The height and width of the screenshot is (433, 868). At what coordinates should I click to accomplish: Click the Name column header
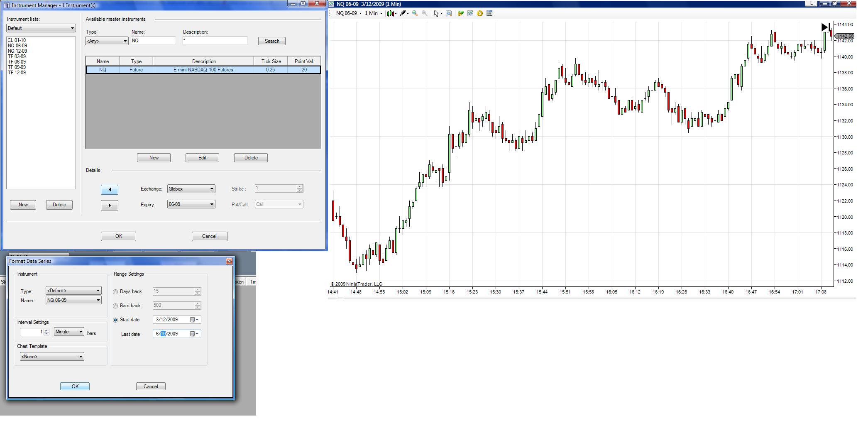tap(103, 61)
